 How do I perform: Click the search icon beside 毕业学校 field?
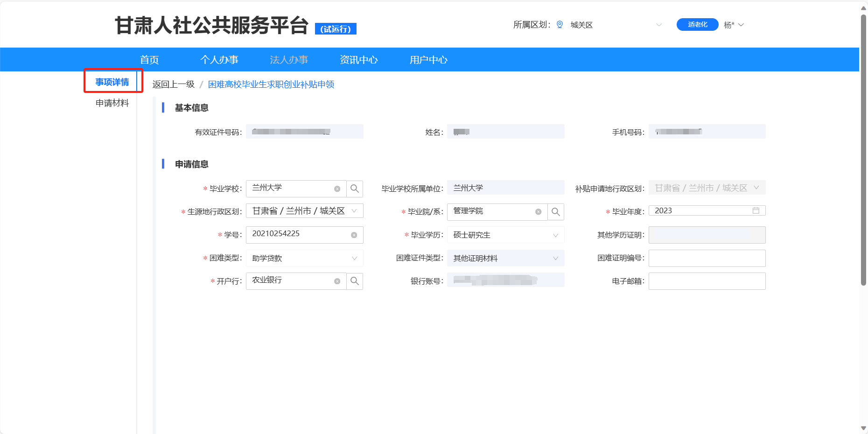tap(355, 189)
